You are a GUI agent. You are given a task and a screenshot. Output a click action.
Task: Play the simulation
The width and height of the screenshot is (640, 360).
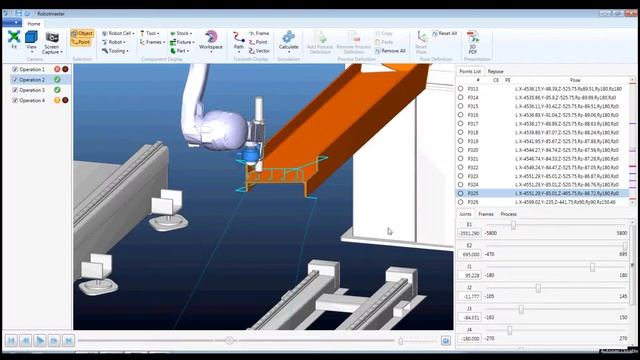[x=40, y=340]
